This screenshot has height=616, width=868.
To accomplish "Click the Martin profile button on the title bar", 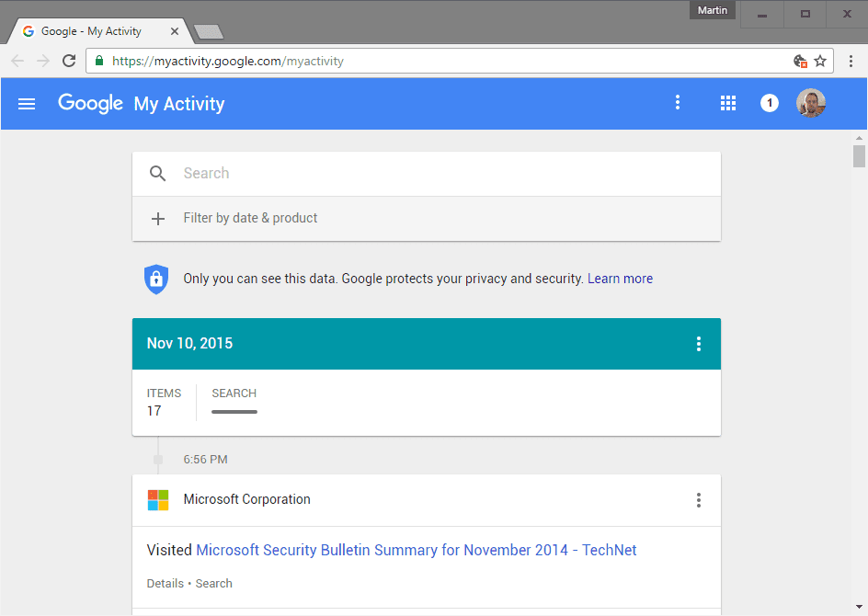I will coord(712,10).
